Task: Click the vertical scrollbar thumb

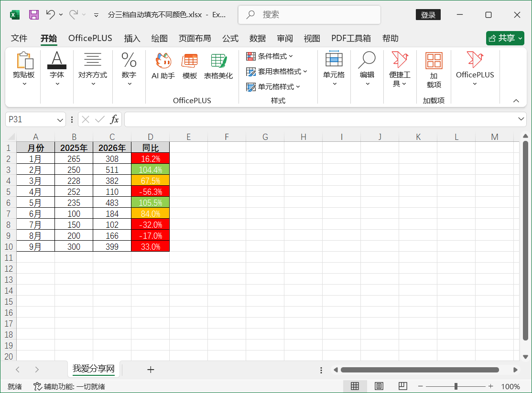Action: pos(526,241)
